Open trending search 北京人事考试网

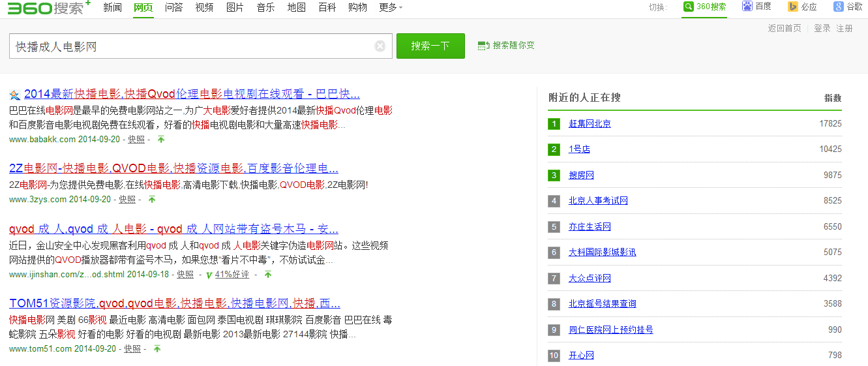[x=598, y=201]
